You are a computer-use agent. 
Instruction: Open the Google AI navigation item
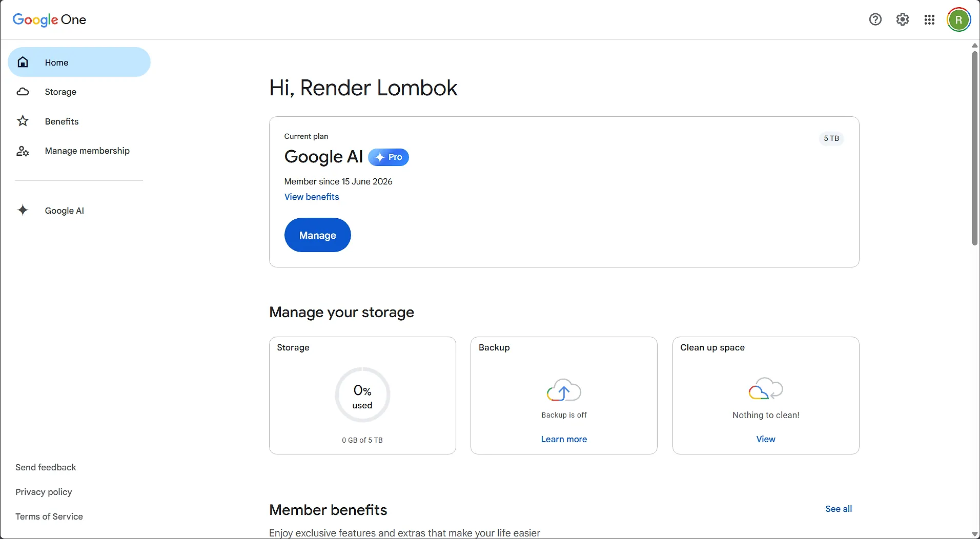click(79, 211)
